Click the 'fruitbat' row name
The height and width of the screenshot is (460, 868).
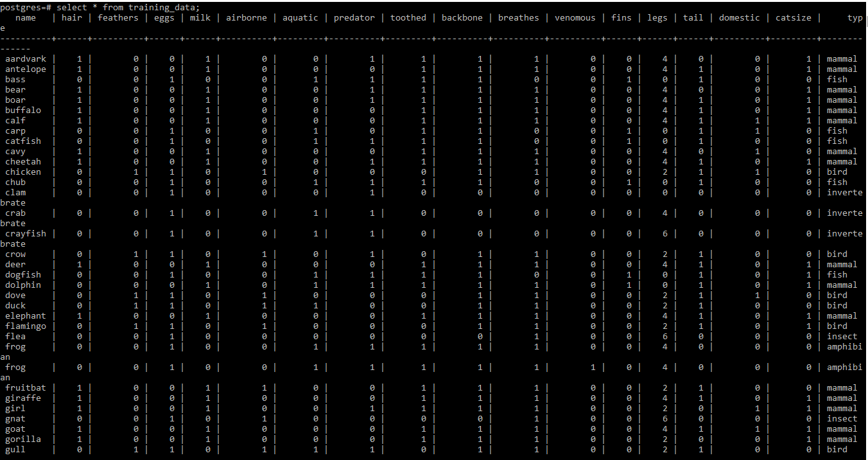tap(26, 388)
